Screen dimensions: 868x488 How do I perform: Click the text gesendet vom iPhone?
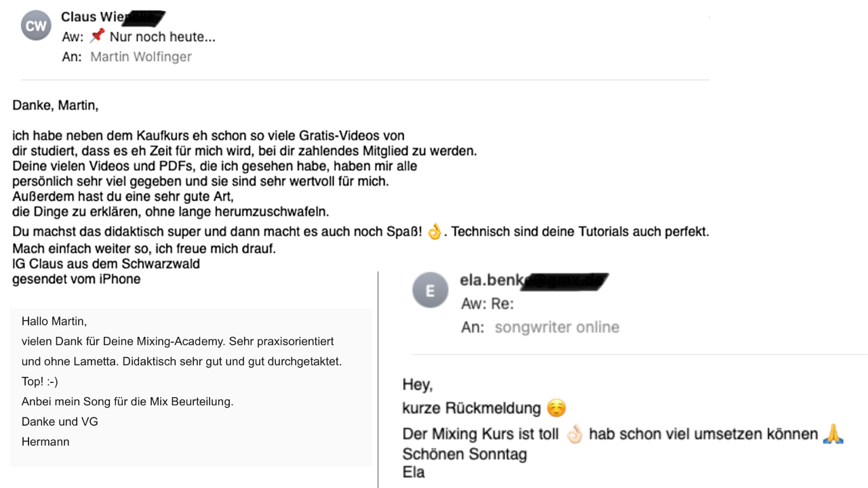point(77,279)
